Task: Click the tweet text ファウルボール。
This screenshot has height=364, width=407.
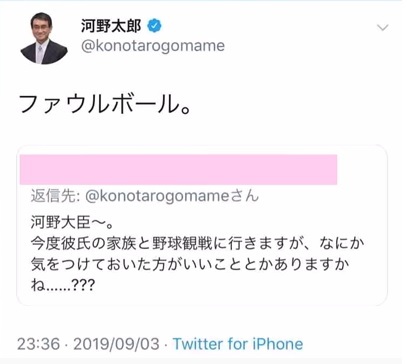Action: point(105,104)
